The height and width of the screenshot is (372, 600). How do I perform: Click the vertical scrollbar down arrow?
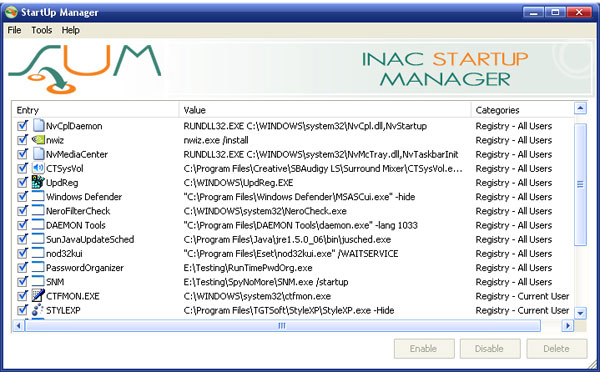click(580, 313)
